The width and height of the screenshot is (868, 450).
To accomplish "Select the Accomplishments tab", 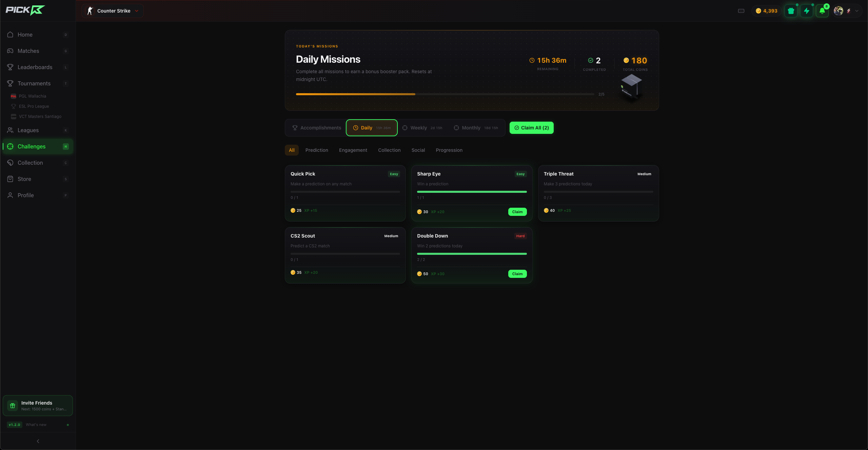I will click(317, 128).
